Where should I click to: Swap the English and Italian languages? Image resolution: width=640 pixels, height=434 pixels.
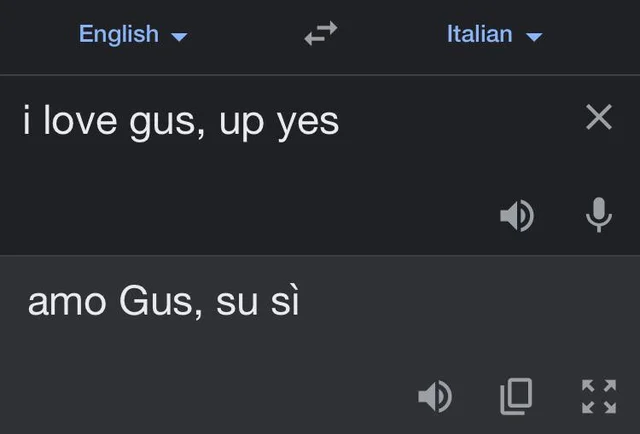point(320,35)
